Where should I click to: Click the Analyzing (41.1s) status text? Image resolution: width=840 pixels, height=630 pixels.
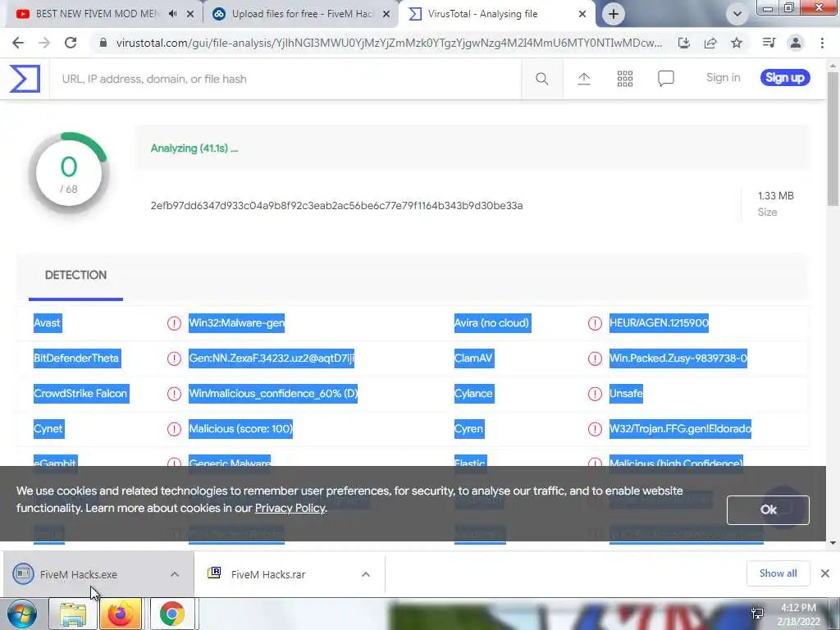click(x=194, y=148)
